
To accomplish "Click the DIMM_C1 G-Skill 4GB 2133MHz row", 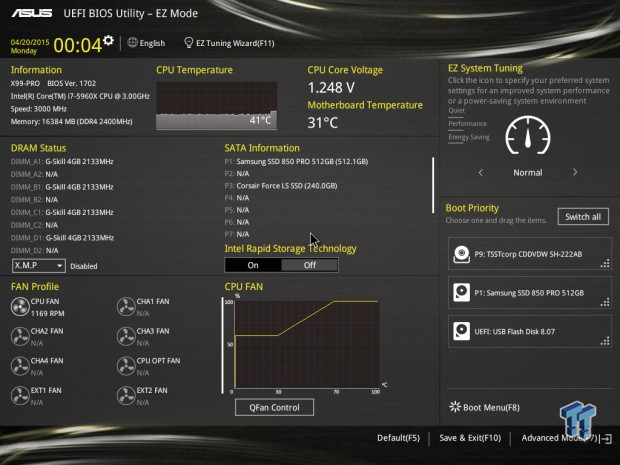I will (x=62, y=212).
